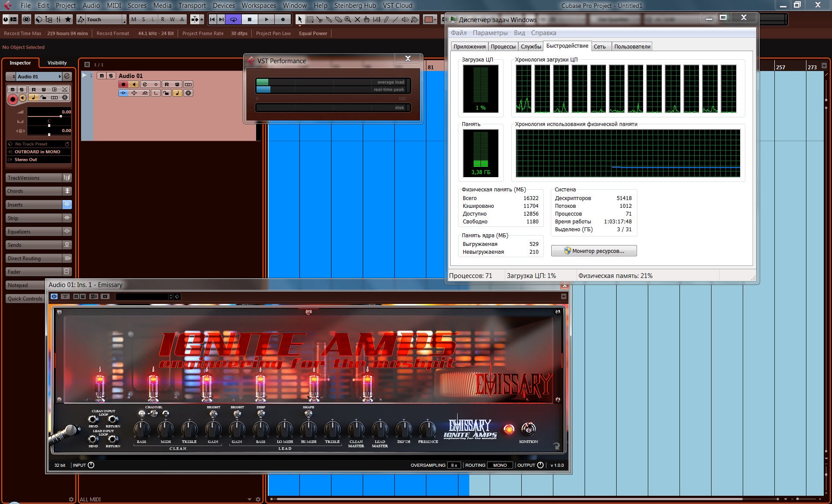The width and height of the screenshot is (832, 504).
Task: Mute Audio 01 in track list
Action: click(x=101, y=76)
